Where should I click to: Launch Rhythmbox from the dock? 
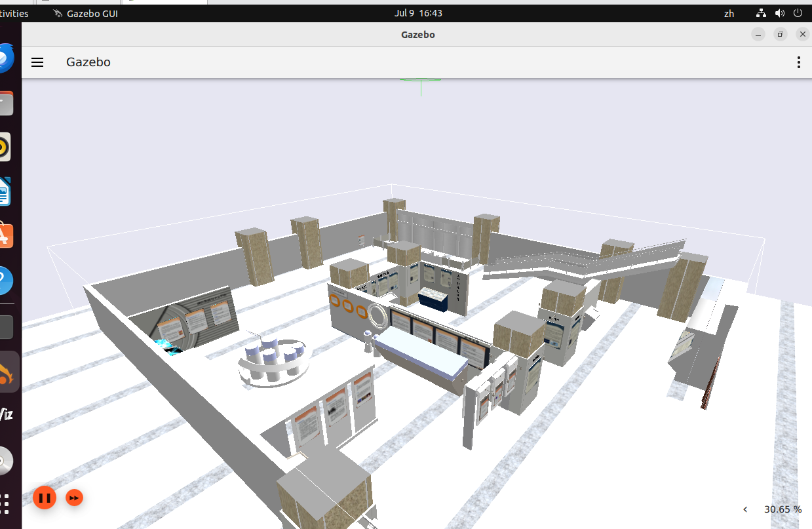click(x=4, y=147)
